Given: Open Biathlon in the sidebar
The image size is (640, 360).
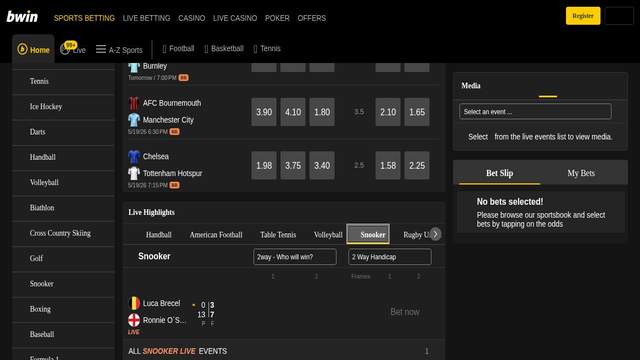Looking at the screenshot, I should pos(64,208).
